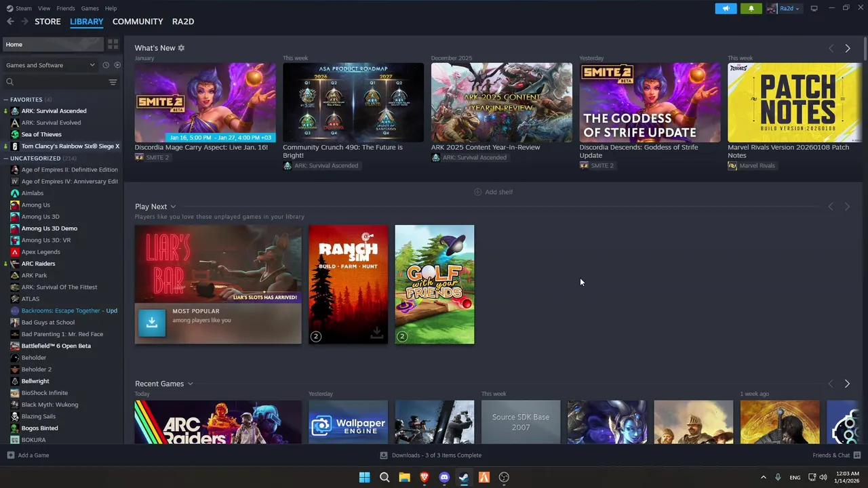Click the recent activity clock filter icon
The width and height of the screenshot is (868, 488).
click(106, 65)
